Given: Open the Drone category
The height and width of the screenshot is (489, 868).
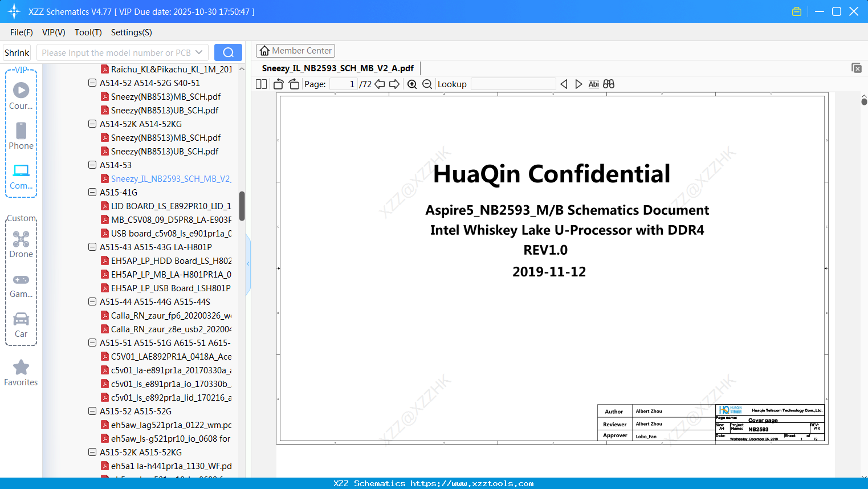Looking at the screenshot, I should click(21, 244).
